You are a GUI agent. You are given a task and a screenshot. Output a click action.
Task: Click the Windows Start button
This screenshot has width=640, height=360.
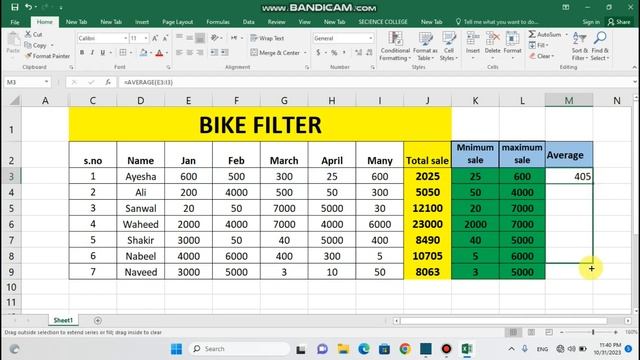(x=176, y=349)
